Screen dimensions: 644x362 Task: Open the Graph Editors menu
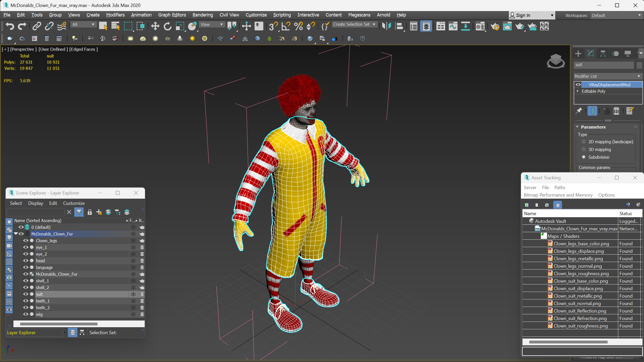[172, 15]
